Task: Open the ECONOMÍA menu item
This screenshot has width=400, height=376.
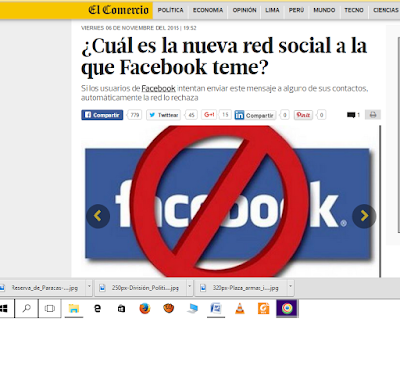Action: 208,10
